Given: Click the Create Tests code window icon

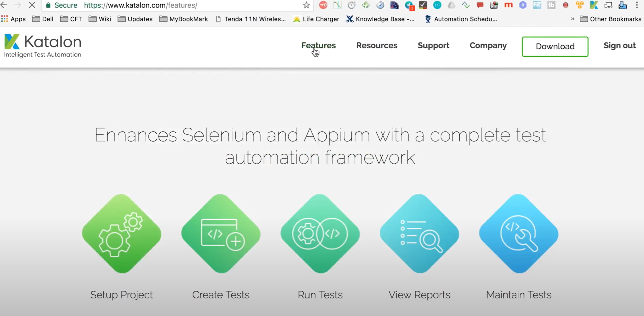Looking at the screenshot, I should (x=221, y=234).
